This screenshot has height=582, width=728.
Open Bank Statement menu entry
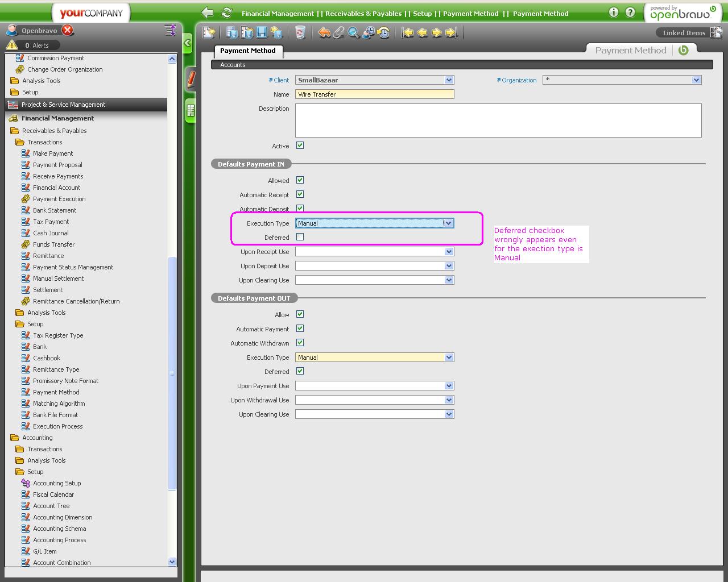tap(55, 210)
